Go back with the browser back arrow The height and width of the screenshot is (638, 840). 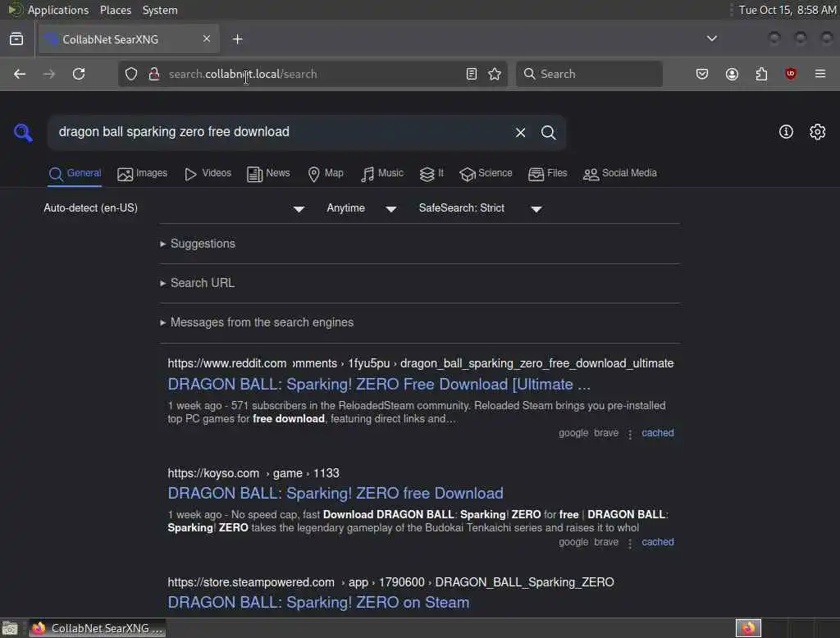[20, 74]
